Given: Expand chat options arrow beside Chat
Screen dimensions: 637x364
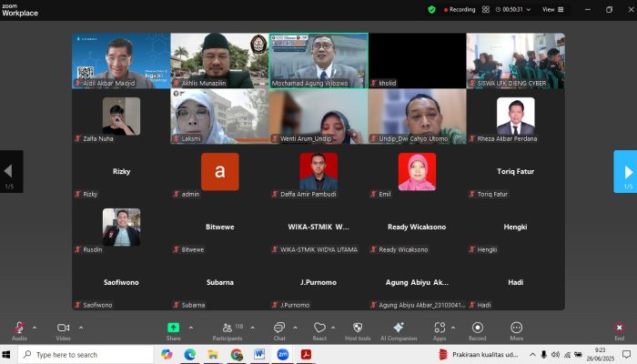Looking at the screenshot, I should tap(295, 328).
